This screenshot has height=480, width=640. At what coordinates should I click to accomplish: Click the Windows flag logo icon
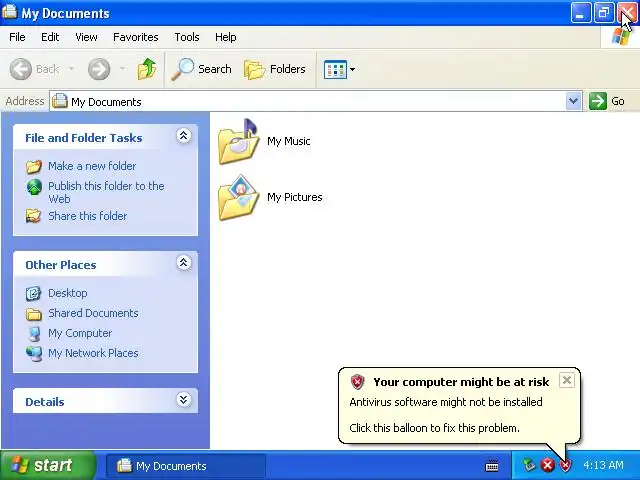[621, 38]
